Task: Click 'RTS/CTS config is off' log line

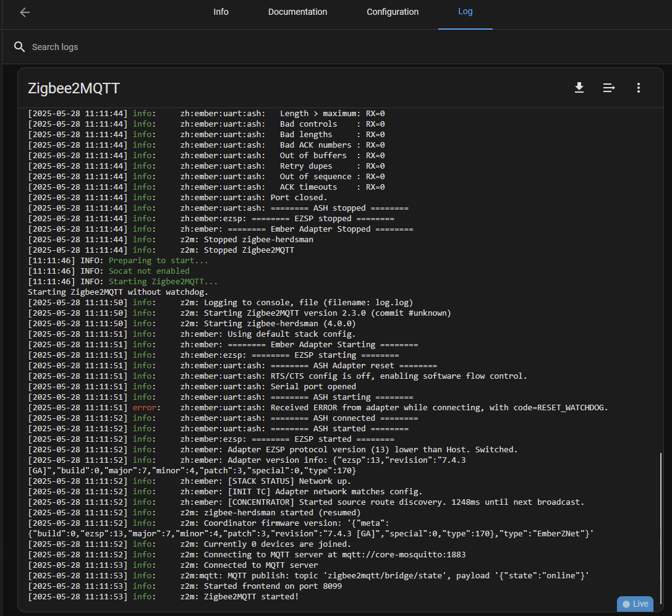Action: point(278,376)
